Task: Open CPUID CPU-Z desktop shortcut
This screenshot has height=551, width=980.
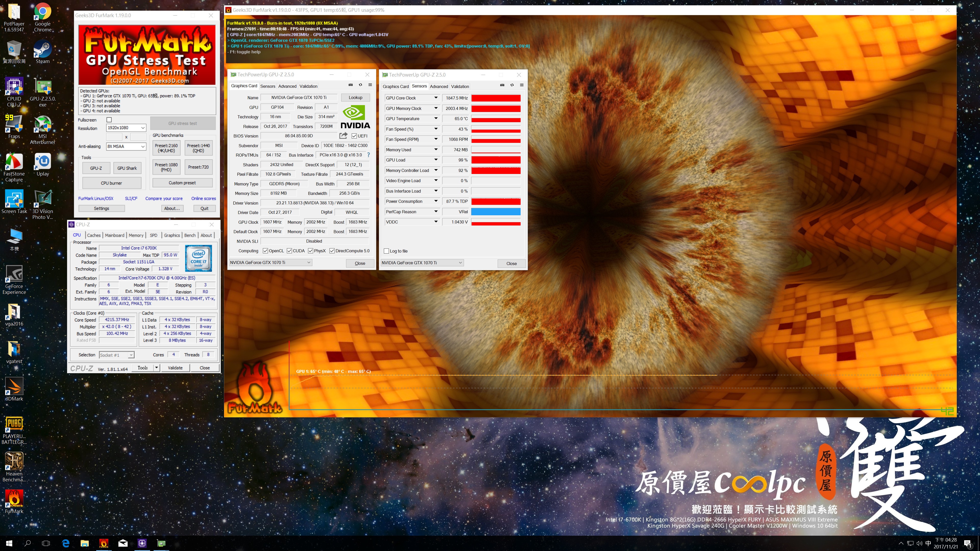Action: coord(14,92)
